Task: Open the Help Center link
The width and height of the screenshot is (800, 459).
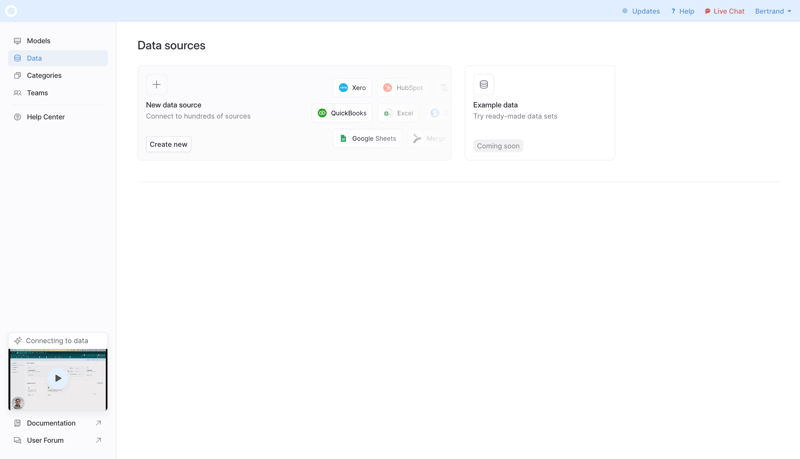Action: 45,117
